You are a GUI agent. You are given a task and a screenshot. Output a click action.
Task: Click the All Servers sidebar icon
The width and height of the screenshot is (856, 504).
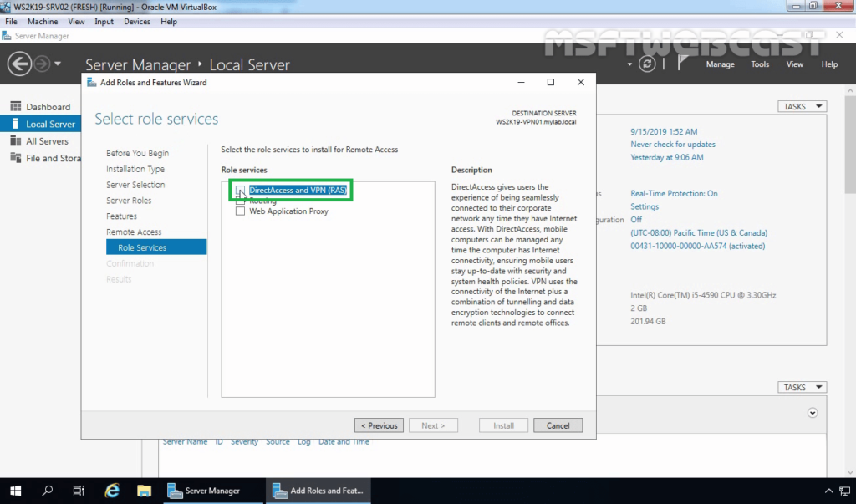(x=15, y=141)
